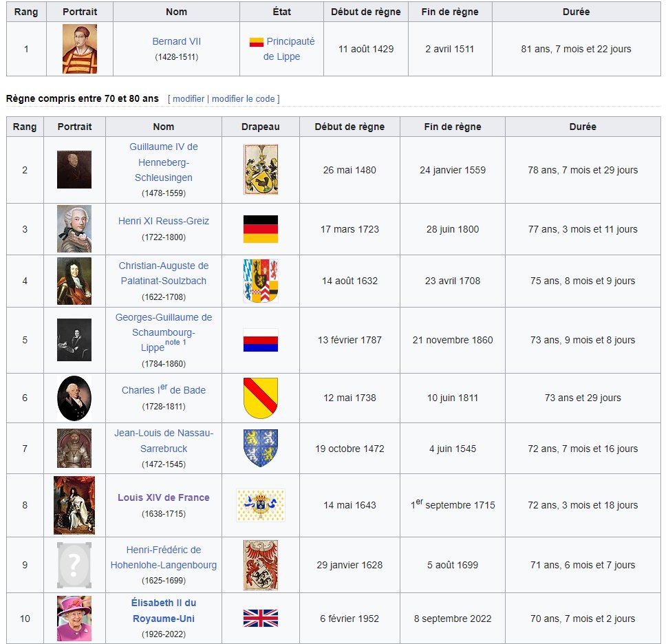
Task: Click the Lippe flag icon
Action: coord(256,42)
